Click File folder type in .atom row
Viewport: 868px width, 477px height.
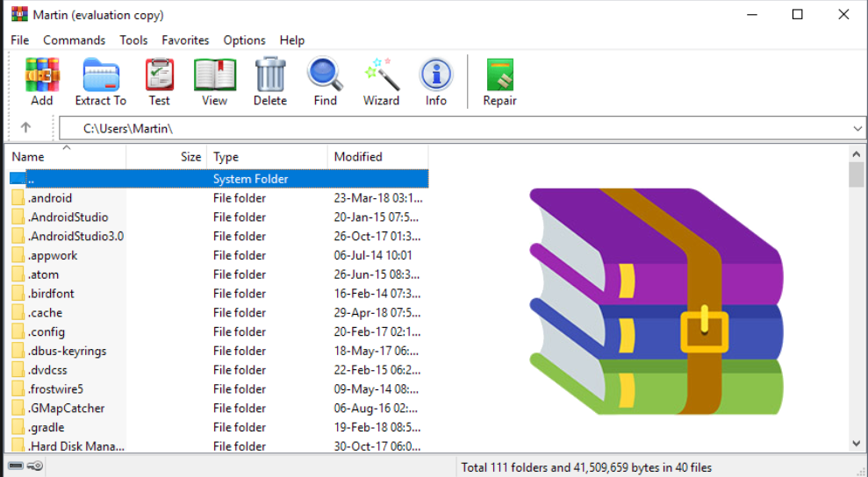240,274
